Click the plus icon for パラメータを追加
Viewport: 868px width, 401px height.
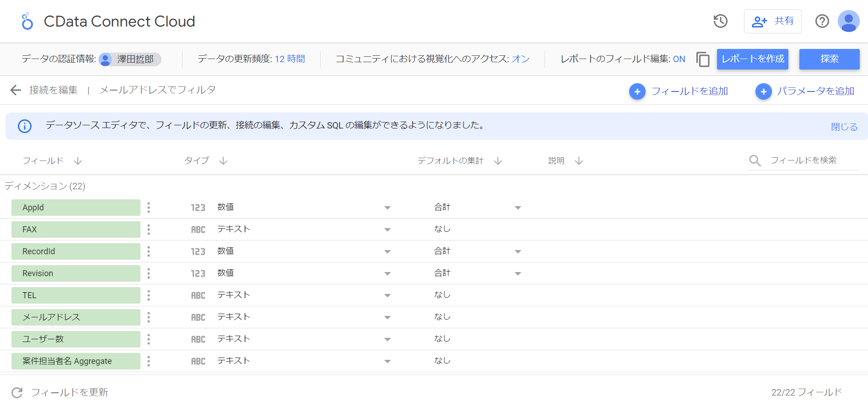click(x=764, y=91)
